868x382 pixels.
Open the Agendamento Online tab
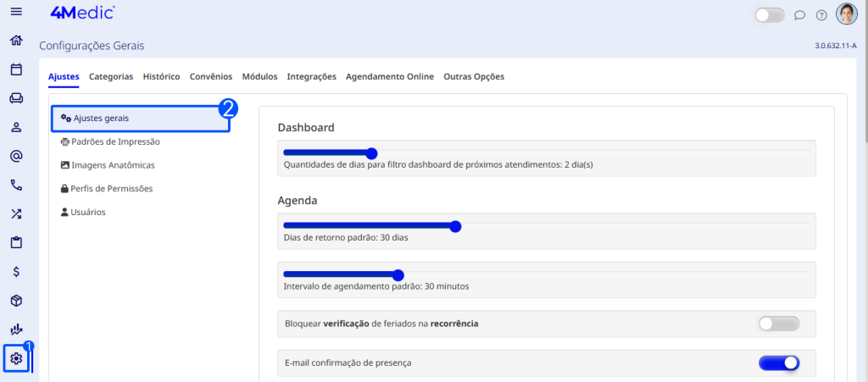[x=389, y=76]
